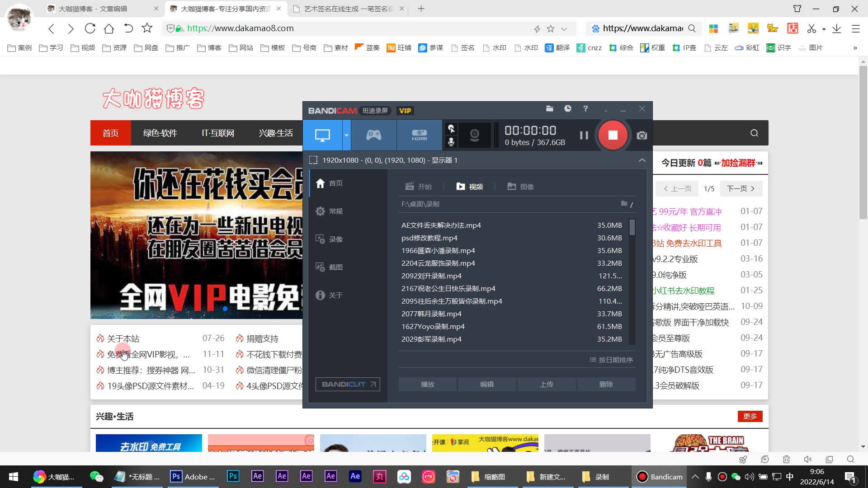Switch to the 视频 tab in Bandicam
The width and height of the screenshot is (868, 488).
[x=470, y=187]
